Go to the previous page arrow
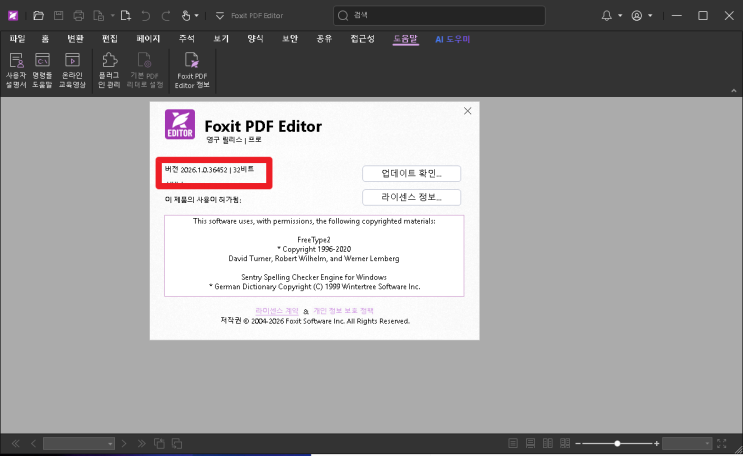This screenshot has width=743, height=456. (x=33, y=444)
